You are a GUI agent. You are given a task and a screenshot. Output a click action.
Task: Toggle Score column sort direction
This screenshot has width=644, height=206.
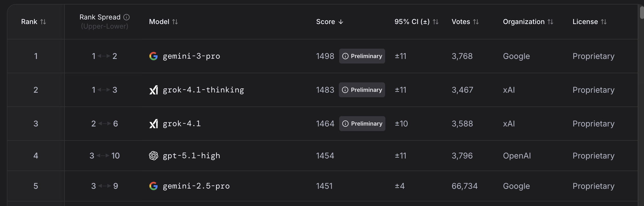click(330, 22)
